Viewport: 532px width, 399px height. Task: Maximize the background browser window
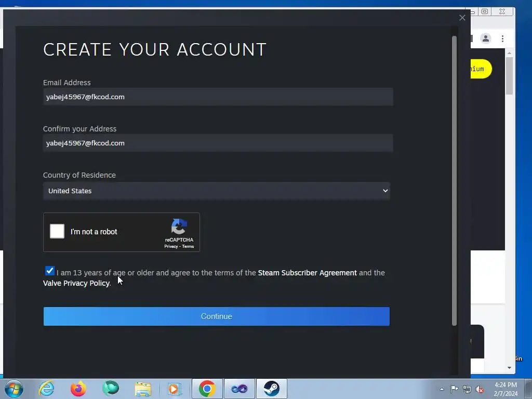(485, 11)
